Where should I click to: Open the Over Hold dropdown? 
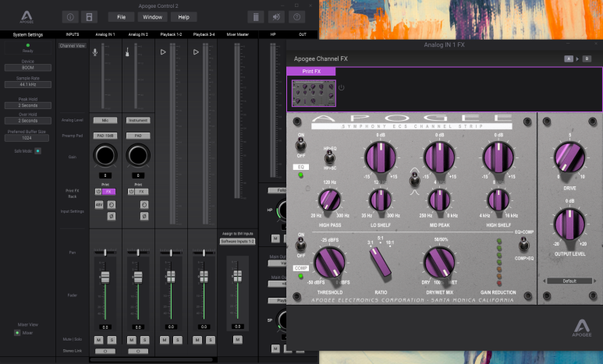pyautogui.click(x=27, y=121)
